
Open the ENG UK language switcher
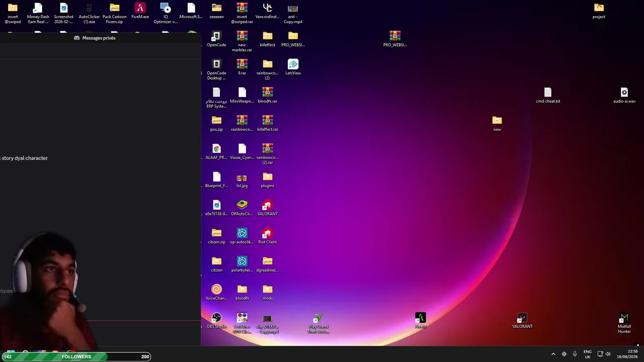point(587,354)
